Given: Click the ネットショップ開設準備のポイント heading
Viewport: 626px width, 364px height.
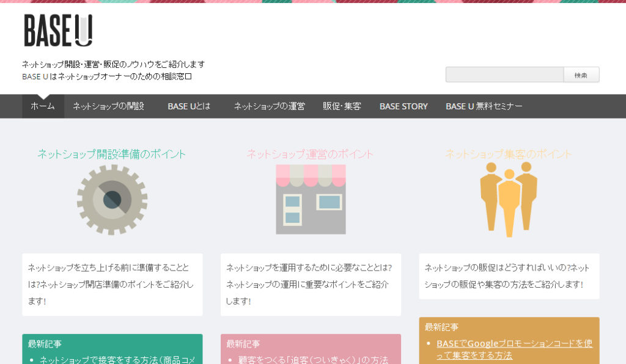Looking at the screenshot, I should coord(112,154).
